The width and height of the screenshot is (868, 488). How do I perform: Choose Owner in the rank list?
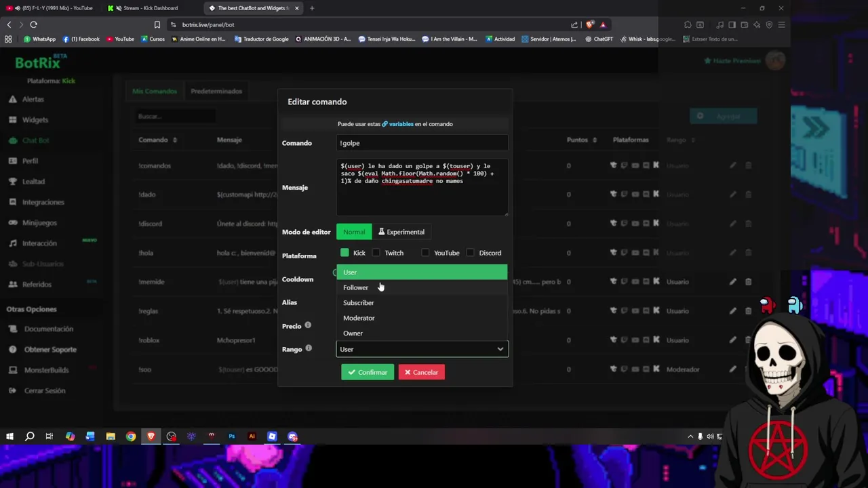422,333
